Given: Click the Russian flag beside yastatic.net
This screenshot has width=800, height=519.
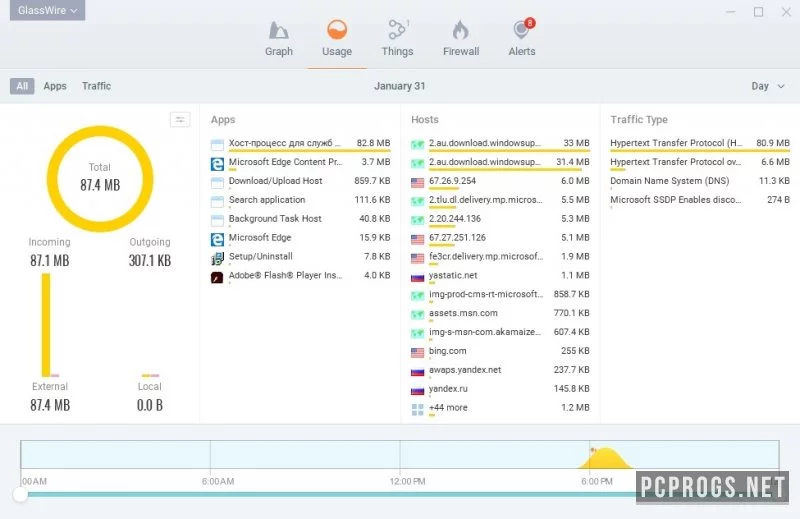Looking at the screenshot, I should (417, 277).
